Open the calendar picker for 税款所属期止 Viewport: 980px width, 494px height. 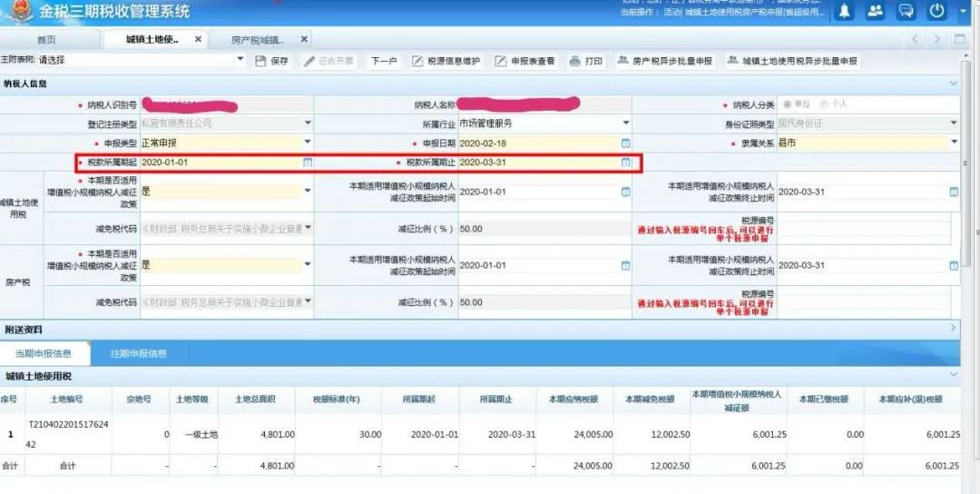[625, 163]
